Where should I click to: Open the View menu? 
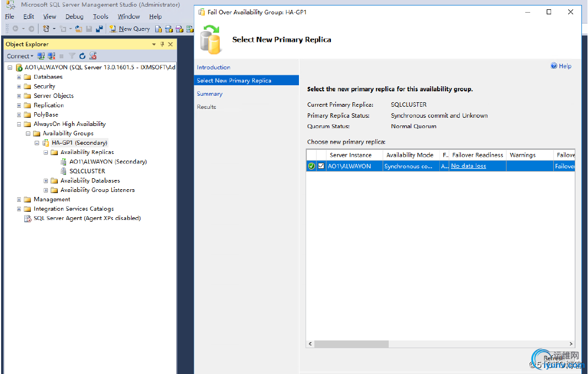[x=50, y=16]
